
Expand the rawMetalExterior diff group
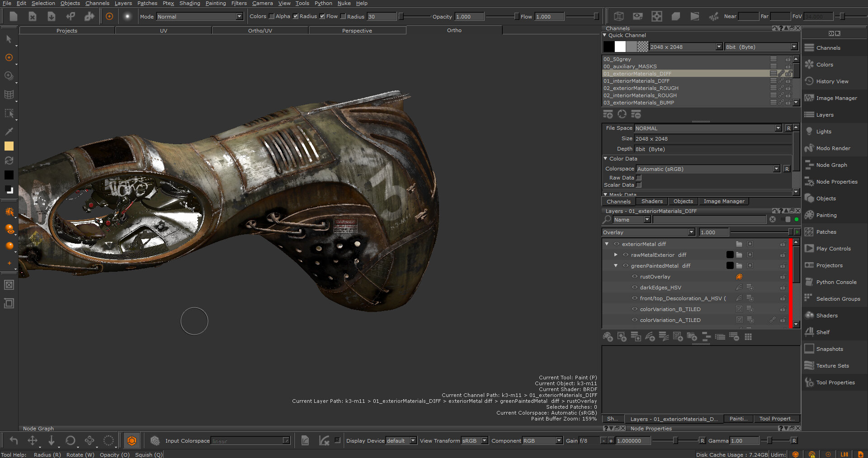coord(616,255)
